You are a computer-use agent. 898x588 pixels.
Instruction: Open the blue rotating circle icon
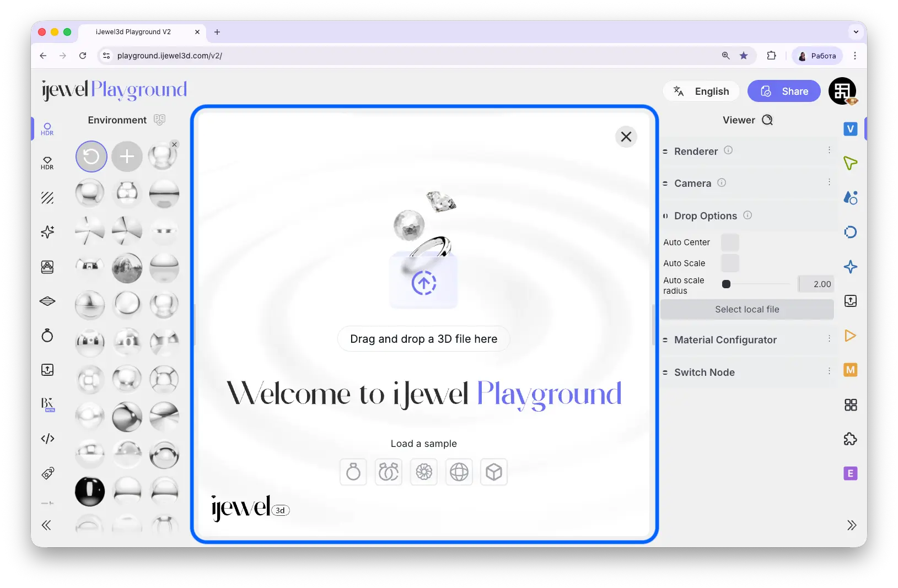pos(851,232)
